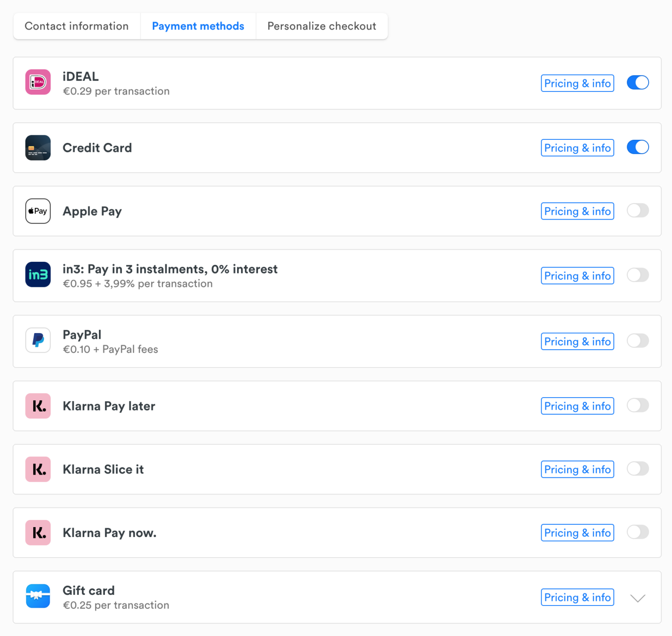This screenshot has height=636, width=672.
Task: Enable the Apple Pay toggle
Action: pyautogui.click(x=638, y=210)
